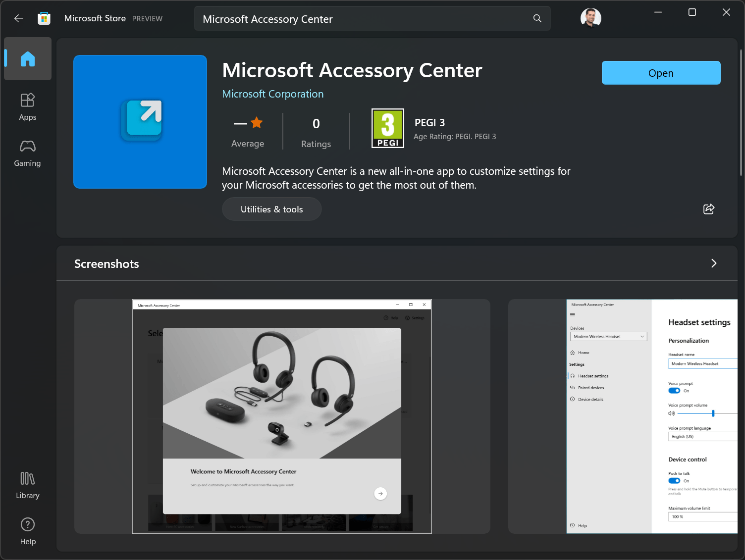Select Paired devices in the screenshot sidebar

pos(590,387)
